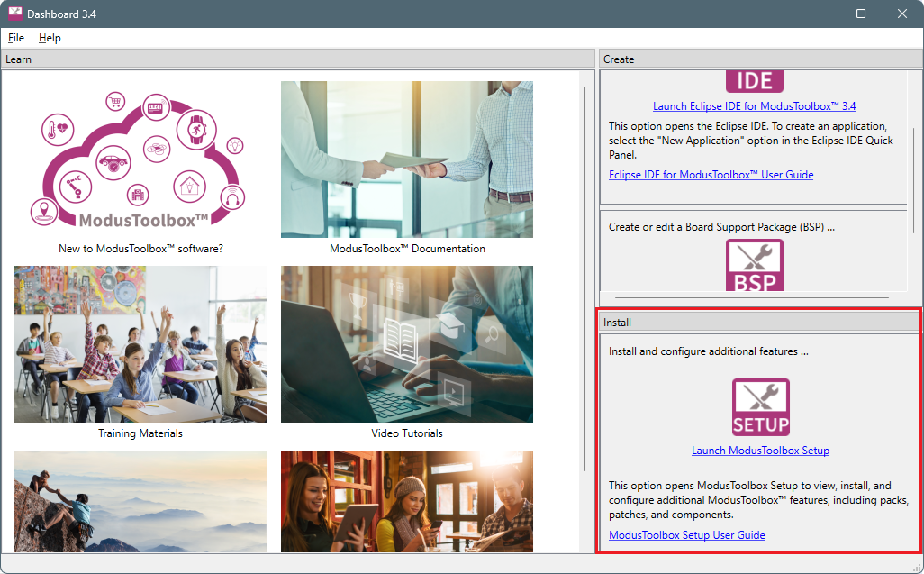Click Launch ModusToolbox Setup link

[x=760, y=451]
